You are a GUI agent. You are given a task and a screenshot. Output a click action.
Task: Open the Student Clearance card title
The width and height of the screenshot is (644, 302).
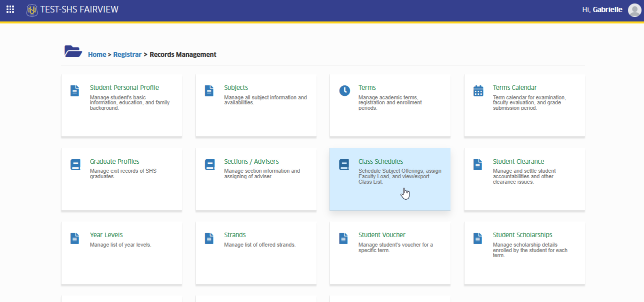click(518, 162)
